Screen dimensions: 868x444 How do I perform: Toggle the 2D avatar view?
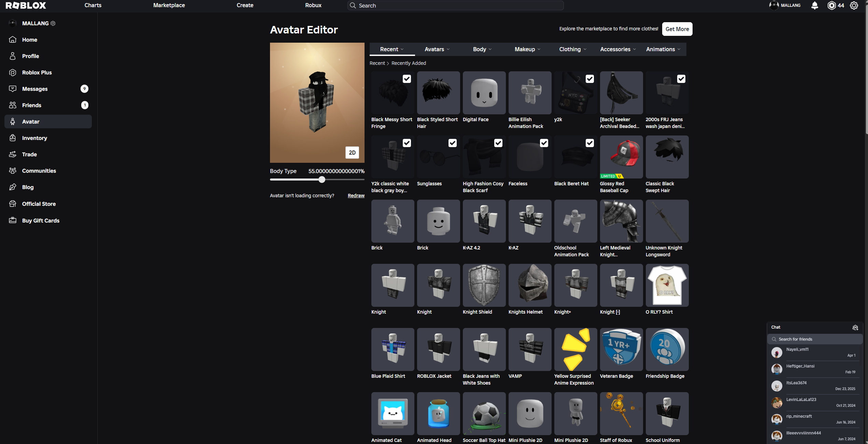click(352, 153)
